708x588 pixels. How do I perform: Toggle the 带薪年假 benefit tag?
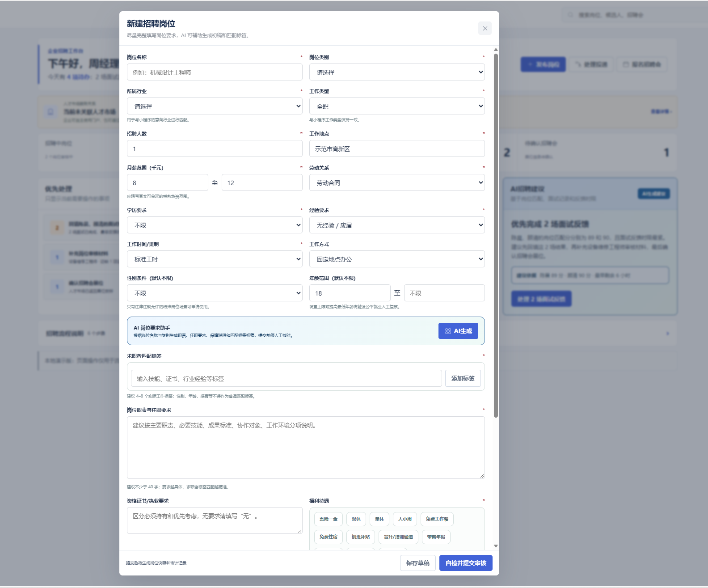pyautogui.click(x=436, y=537)
